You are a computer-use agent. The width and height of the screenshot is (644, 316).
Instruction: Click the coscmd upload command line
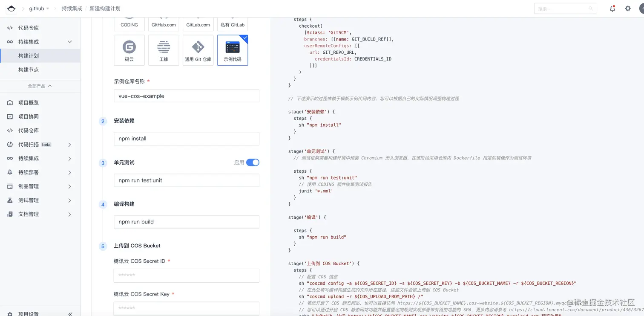[361, 296]
